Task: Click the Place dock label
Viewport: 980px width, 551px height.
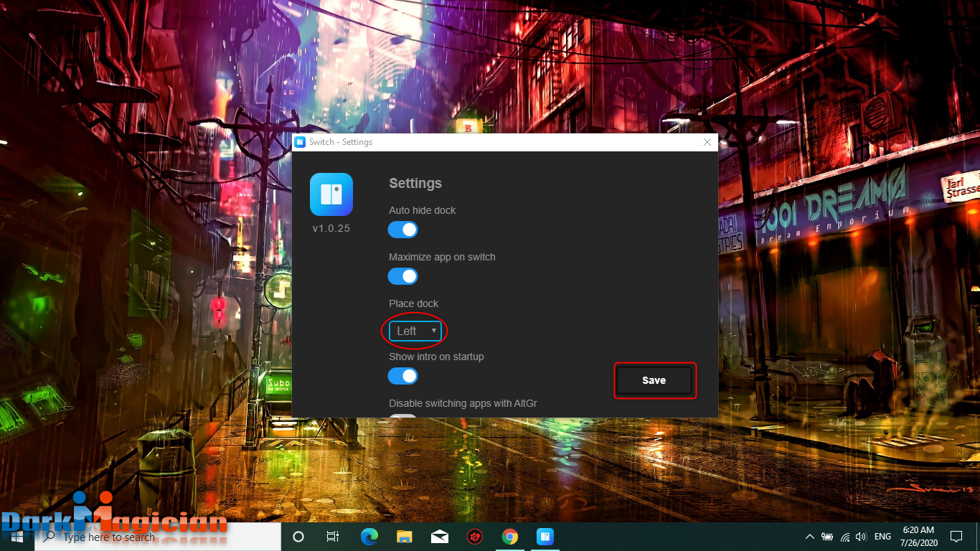Action: tap(413, 303)
